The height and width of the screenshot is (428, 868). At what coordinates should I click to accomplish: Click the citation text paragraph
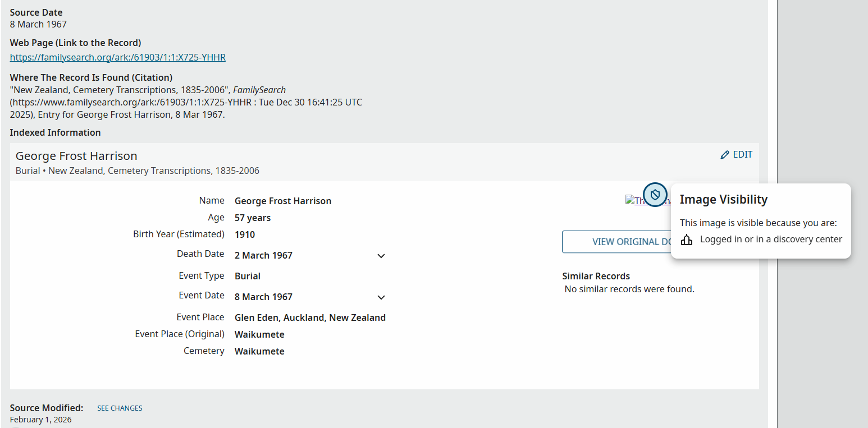185,102
